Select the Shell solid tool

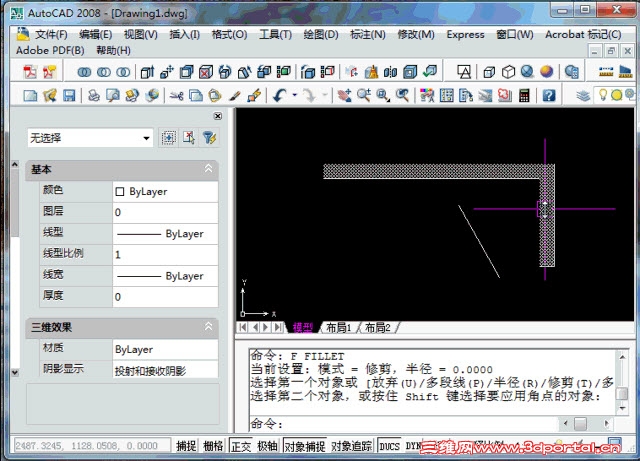tap(410, 72)
